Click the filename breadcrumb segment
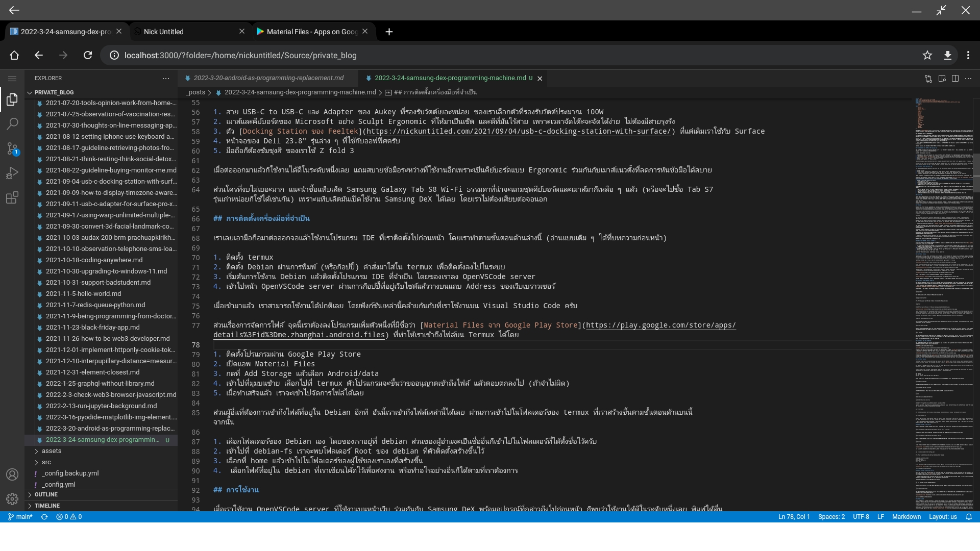 (x=300, y=92)
